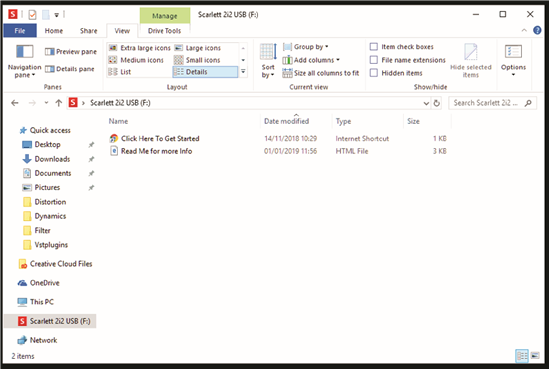Toggle the Details pane
The width and height of the screenshot is (549, 369).
pyautogui.click(x=70, y=69)
